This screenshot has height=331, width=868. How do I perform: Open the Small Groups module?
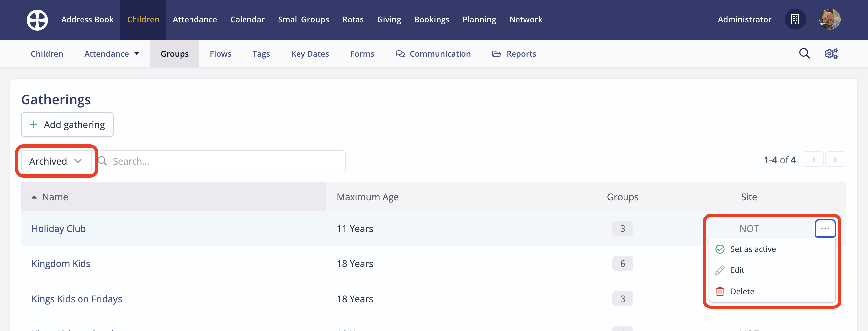click(x=303, y=20)
